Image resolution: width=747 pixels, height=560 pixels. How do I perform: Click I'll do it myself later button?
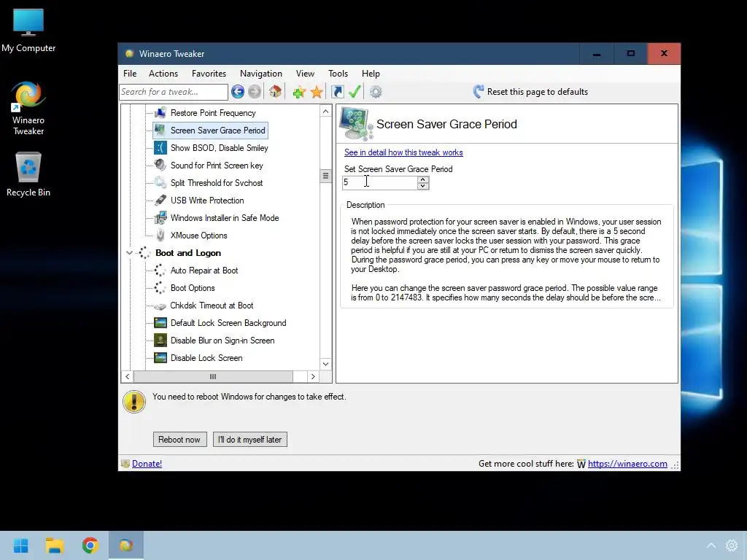tap(249, 440)
